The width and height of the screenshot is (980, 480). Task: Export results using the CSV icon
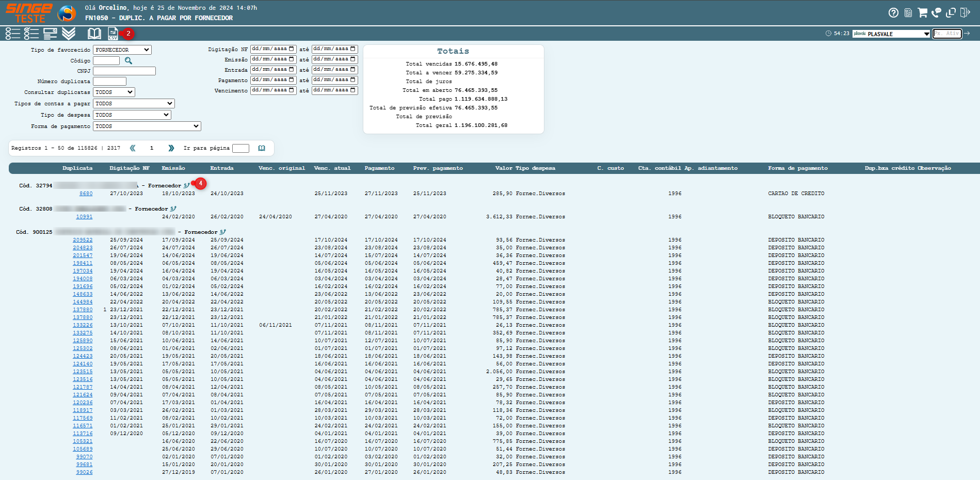[113, 34]
